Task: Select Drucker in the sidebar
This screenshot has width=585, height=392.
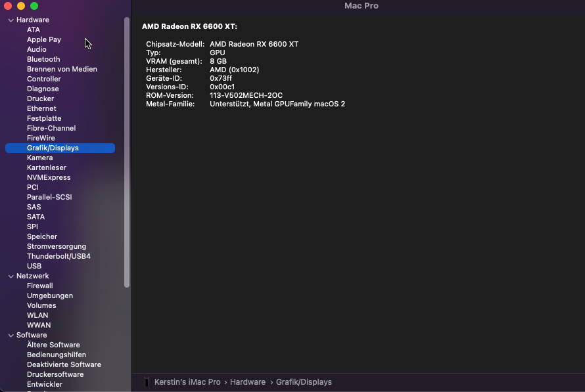Action: (40, 98)
